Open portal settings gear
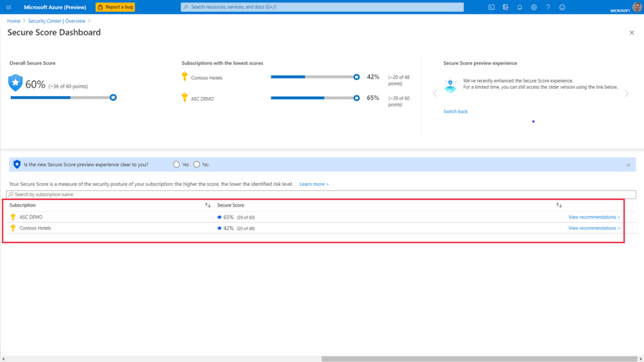The width and height of the screenshot is (644, 362). click(534, 7)
